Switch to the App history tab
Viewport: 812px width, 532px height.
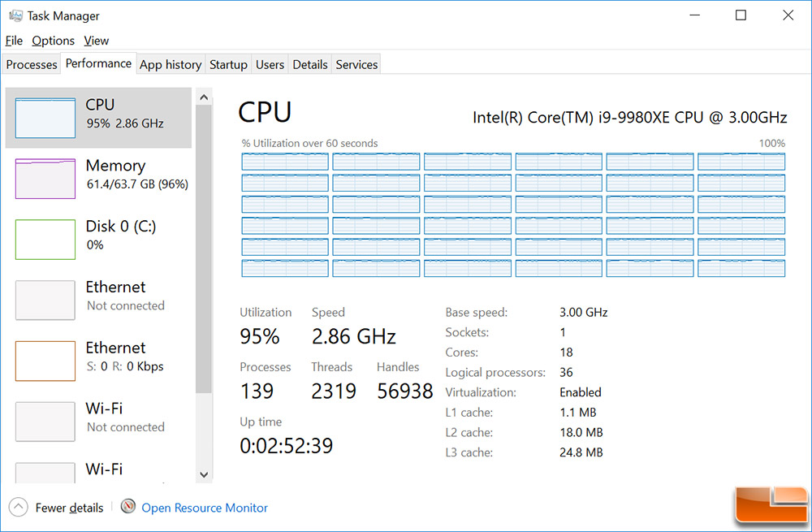171,65
